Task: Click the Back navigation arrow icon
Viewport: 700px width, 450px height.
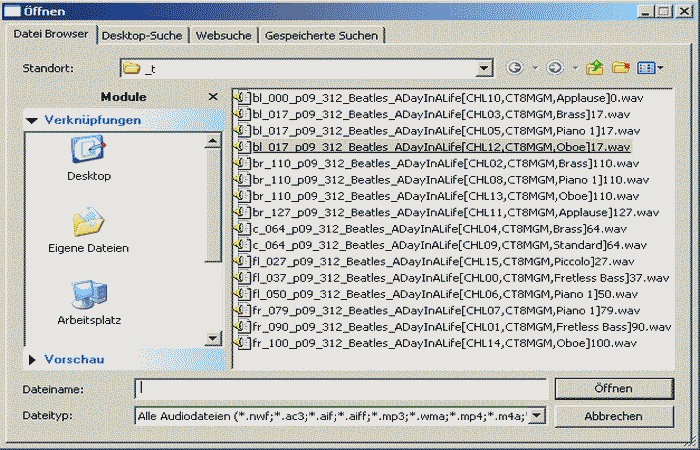Action: (515, 68)
